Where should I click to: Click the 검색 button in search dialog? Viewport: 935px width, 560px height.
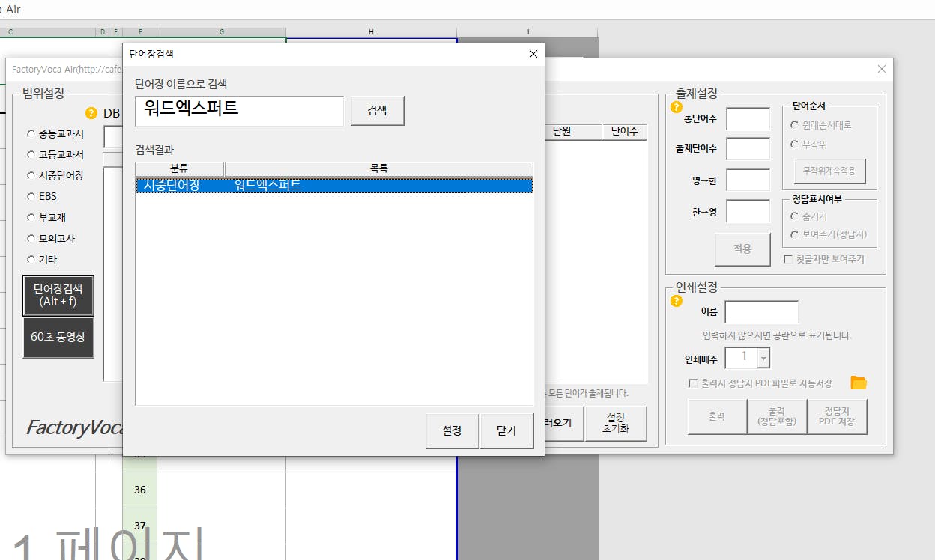coord(377,110)
